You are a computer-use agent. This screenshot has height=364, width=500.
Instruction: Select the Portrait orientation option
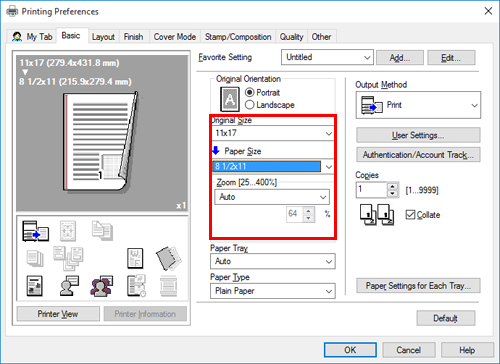[262, 92]
